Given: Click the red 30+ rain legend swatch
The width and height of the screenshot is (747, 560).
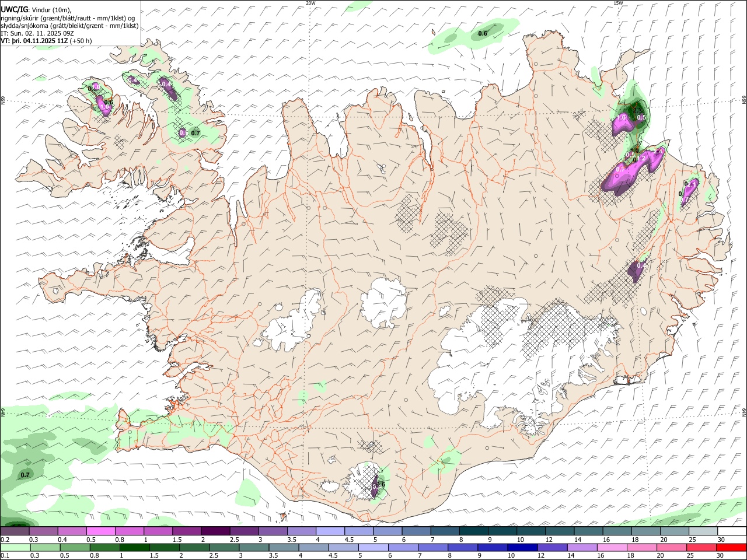Looking at the screenshot, I should pyautogui.click(x=731, y=547).
